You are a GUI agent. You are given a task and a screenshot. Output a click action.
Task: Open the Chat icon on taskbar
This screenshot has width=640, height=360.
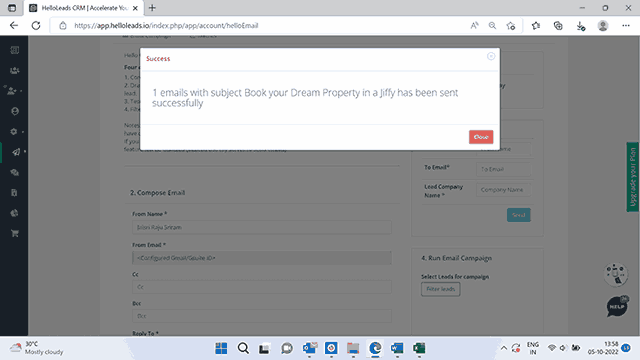point(287,348)
